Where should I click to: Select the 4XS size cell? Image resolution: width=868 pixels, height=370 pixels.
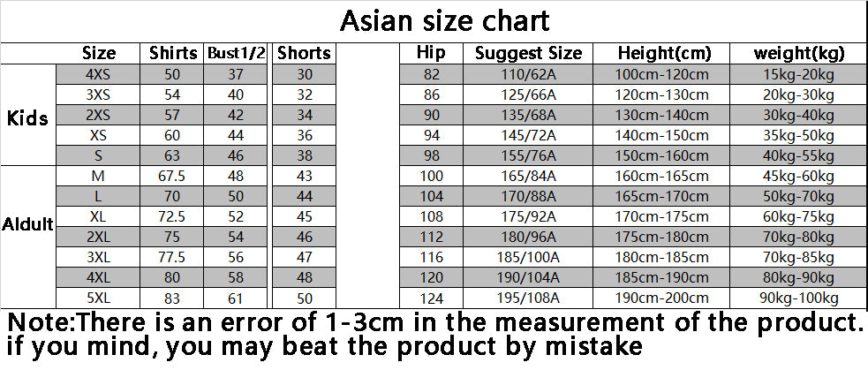pos(98,74)
